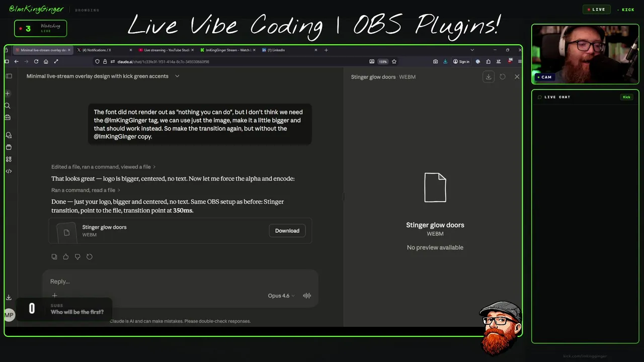
Task: Close the LinkedIn tab
Action: click(316, 50)
